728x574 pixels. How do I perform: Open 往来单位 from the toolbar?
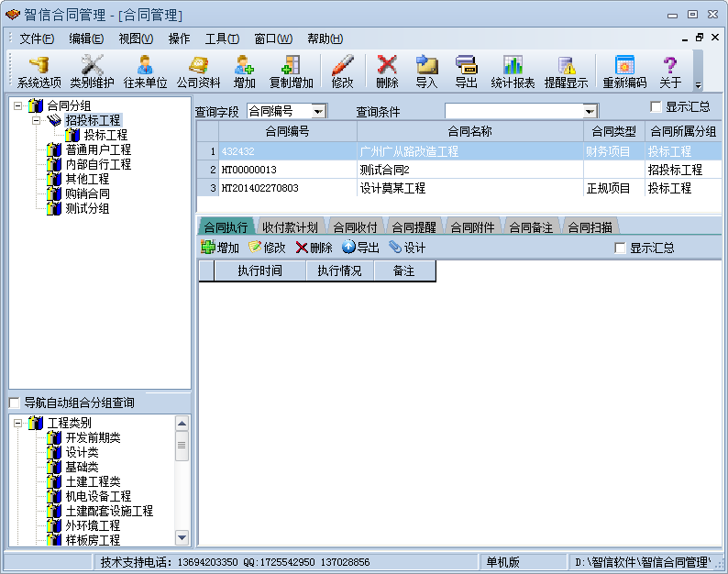click(x=145, y=71)
